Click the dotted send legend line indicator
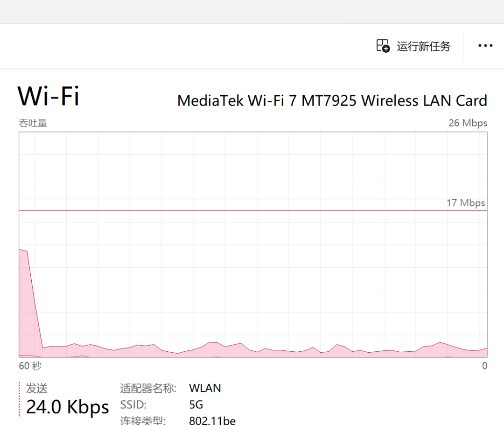Viewport: 504px width, 425px height. point(19,400)
